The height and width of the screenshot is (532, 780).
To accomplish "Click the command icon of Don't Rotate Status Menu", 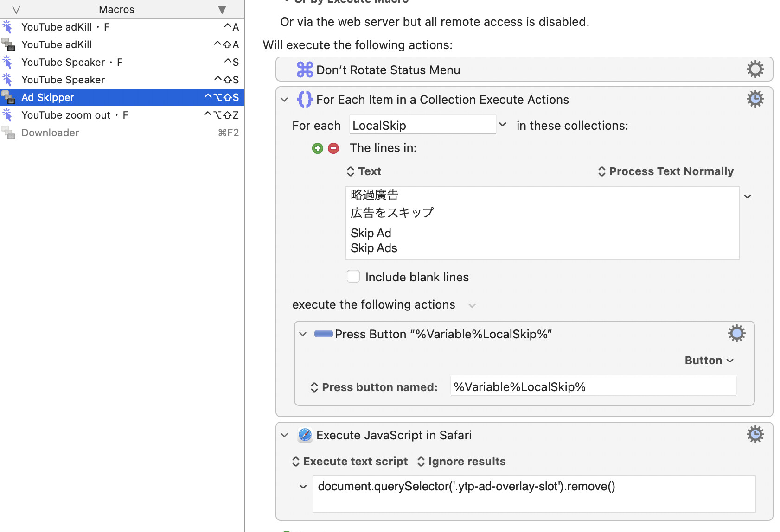I will (305, 70).
